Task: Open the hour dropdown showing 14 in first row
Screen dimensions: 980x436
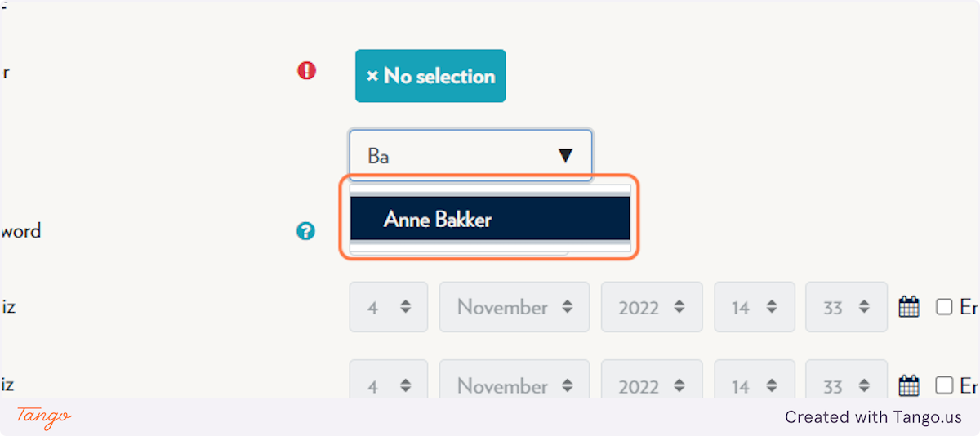Action: pyautogui.click(x=754, y=307)
